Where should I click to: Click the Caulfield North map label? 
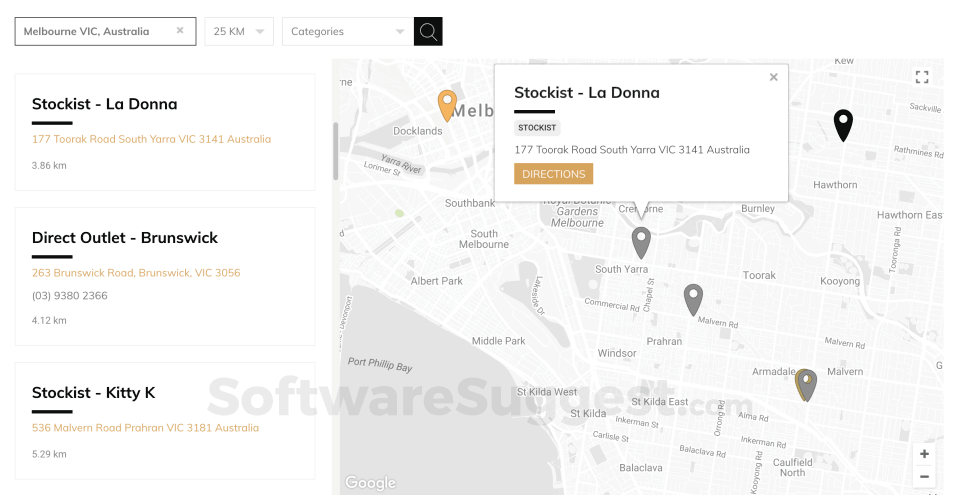tap(792, 467)
